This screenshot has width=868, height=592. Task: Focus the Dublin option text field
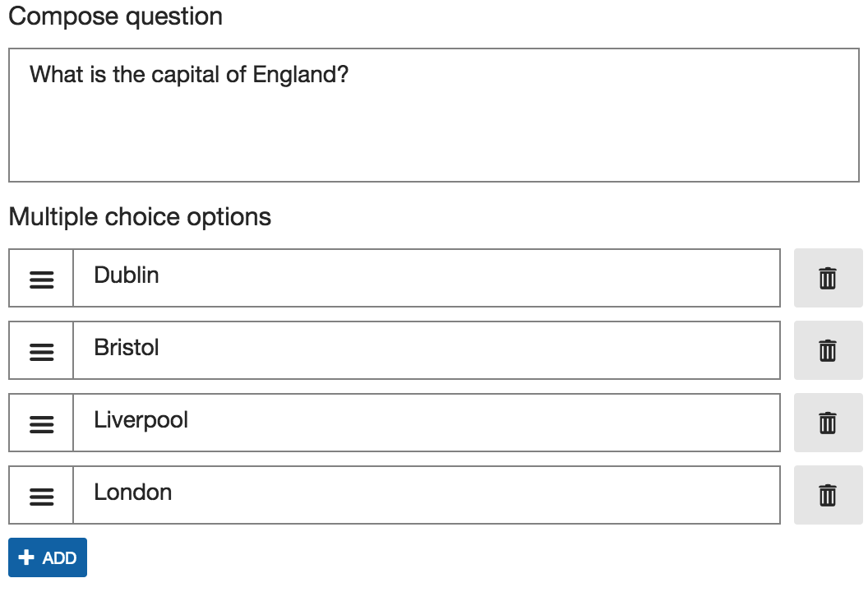[426, 278]
